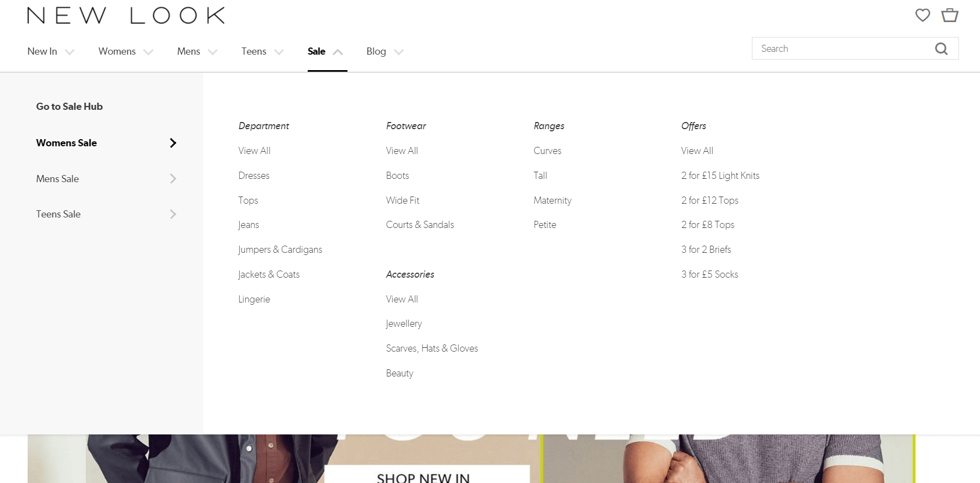Open Petite range link

(545, 225)
